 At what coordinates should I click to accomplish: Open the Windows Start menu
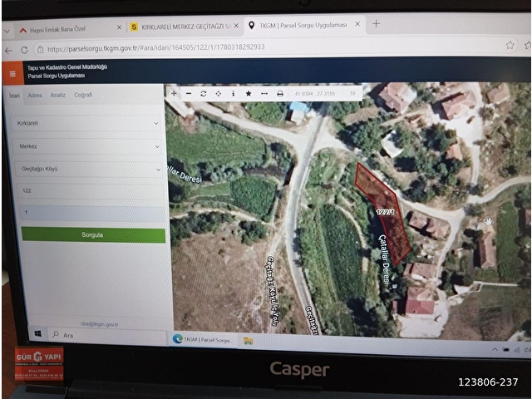(x=38, y=334)
